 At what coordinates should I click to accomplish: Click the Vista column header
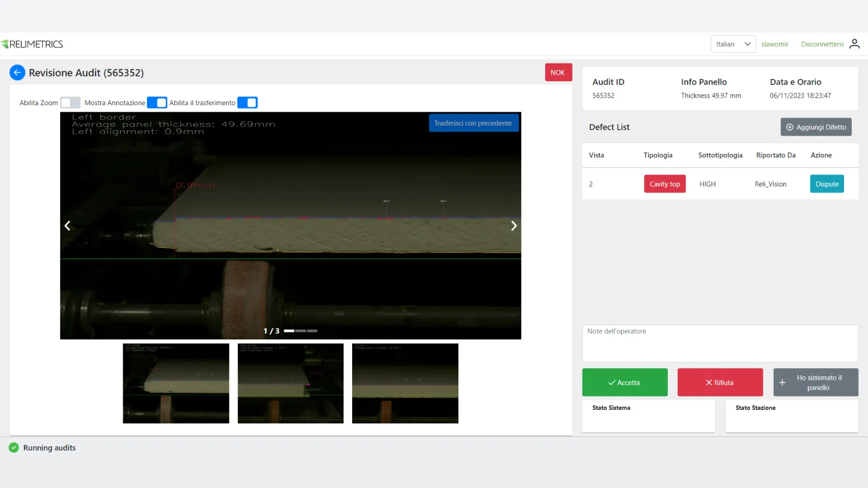596,155
